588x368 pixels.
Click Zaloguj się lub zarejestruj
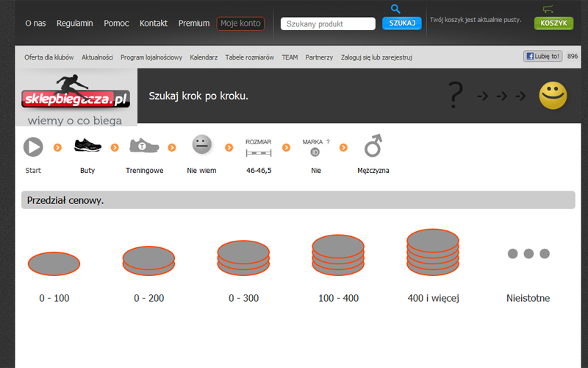(376, 57)
